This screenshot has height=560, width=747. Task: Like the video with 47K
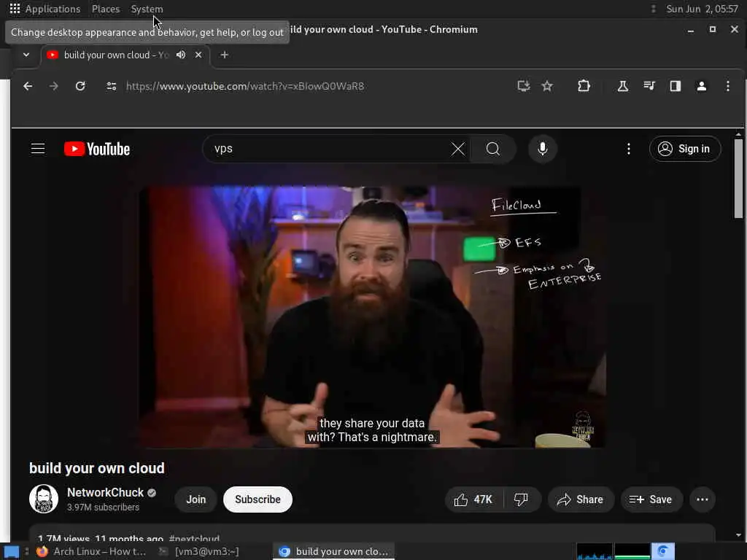[x=474, y=499]
